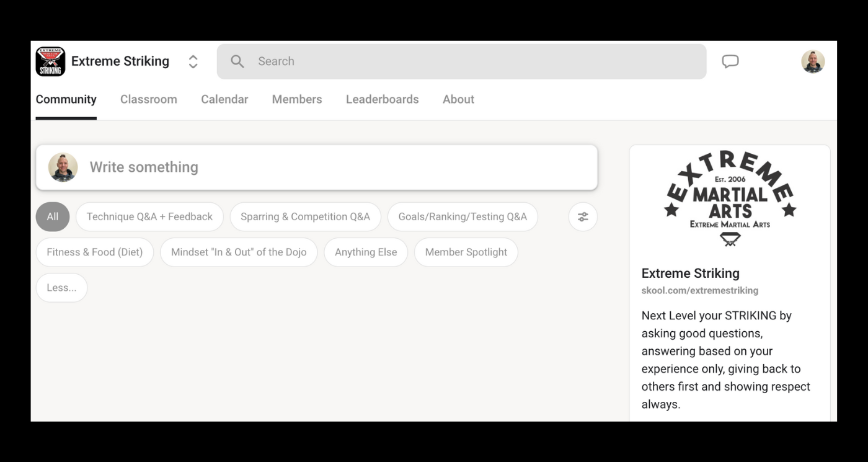Screen dimensions: 868x462
Task: Click into the Search input field
Action: pyautogui.click(x=471, y=61)
